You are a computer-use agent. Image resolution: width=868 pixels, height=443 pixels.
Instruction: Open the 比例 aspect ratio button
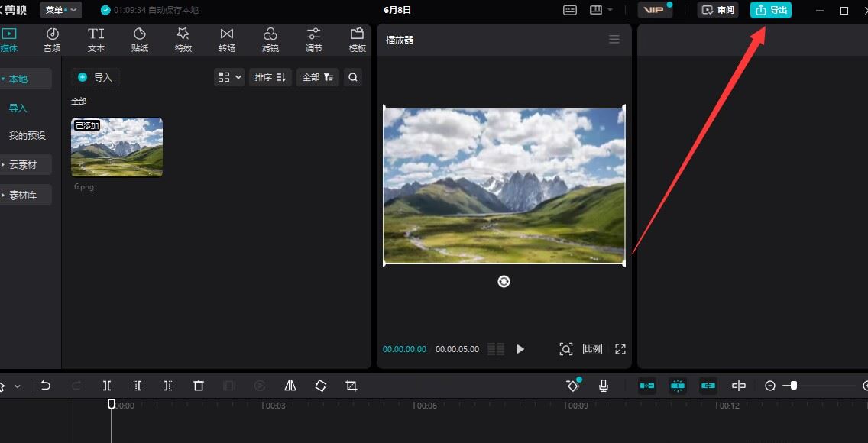click(592, 349)
